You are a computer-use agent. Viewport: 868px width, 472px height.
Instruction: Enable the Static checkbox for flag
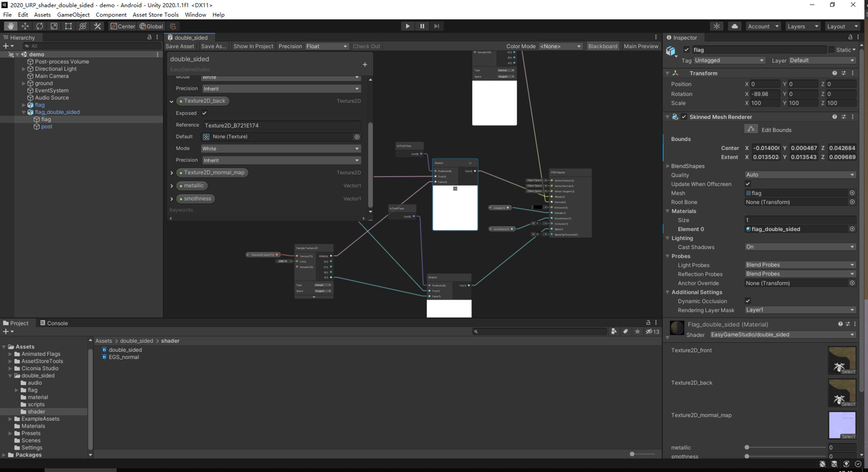pos(831,50)
